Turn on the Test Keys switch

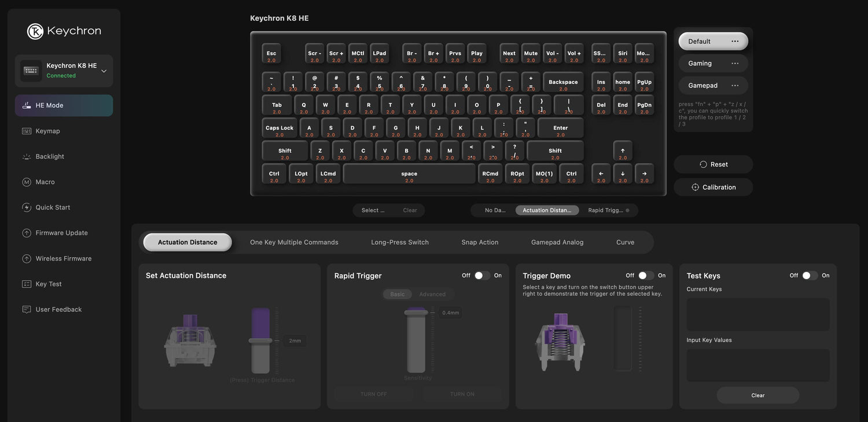pyautogui.click(x=810, y=276)
